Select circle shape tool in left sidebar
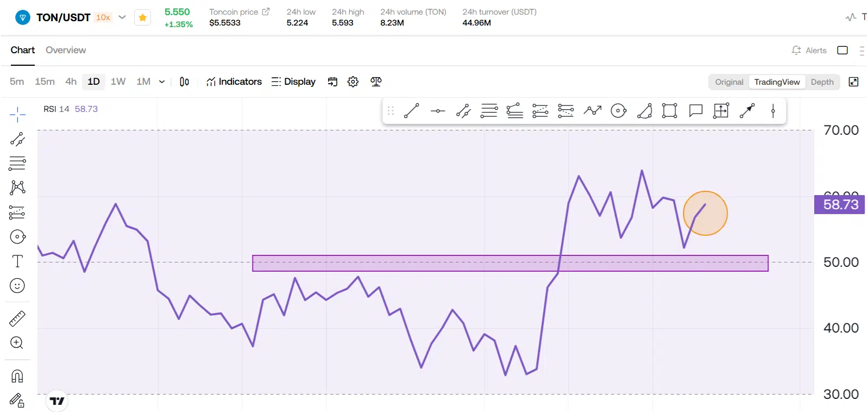 click(17, 237)
